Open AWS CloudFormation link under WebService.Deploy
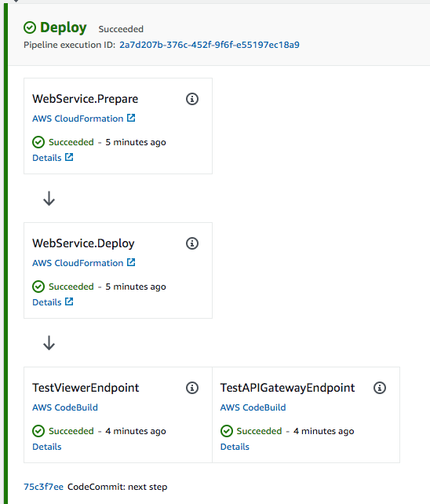 [x=78, y=263]
